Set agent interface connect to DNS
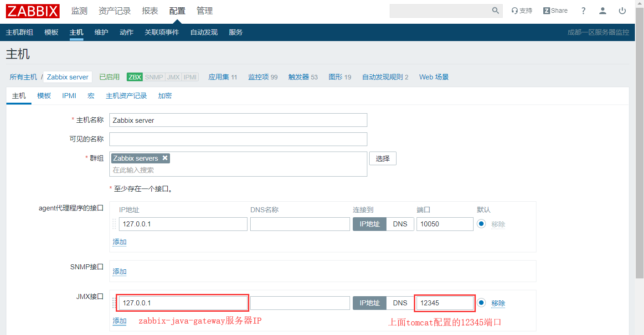Screen dimensions: 644x335 pos(400,224)
